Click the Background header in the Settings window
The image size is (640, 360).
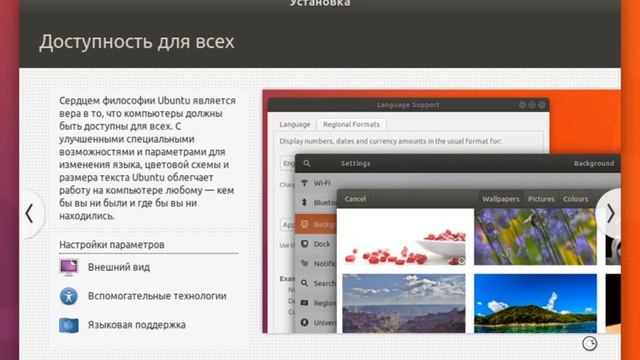593,163
